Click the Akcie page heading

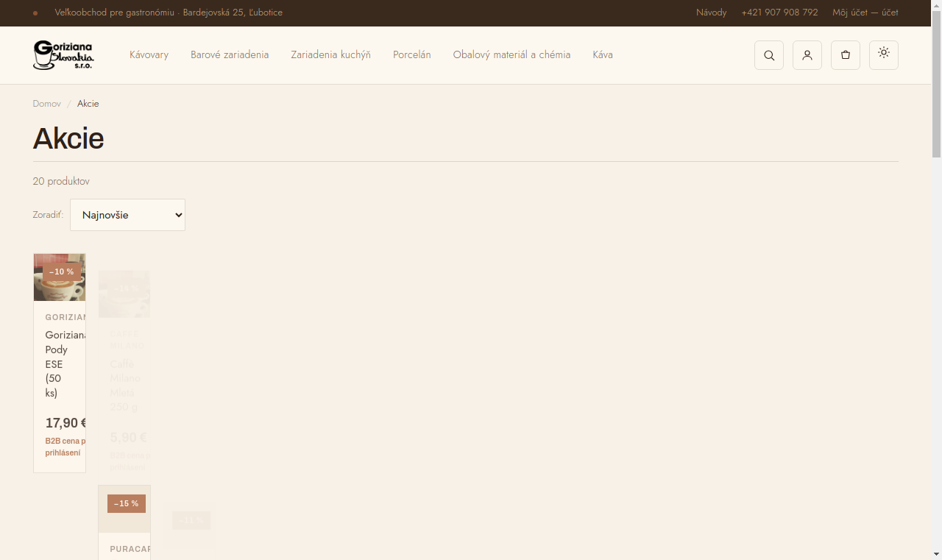(68, 138)
